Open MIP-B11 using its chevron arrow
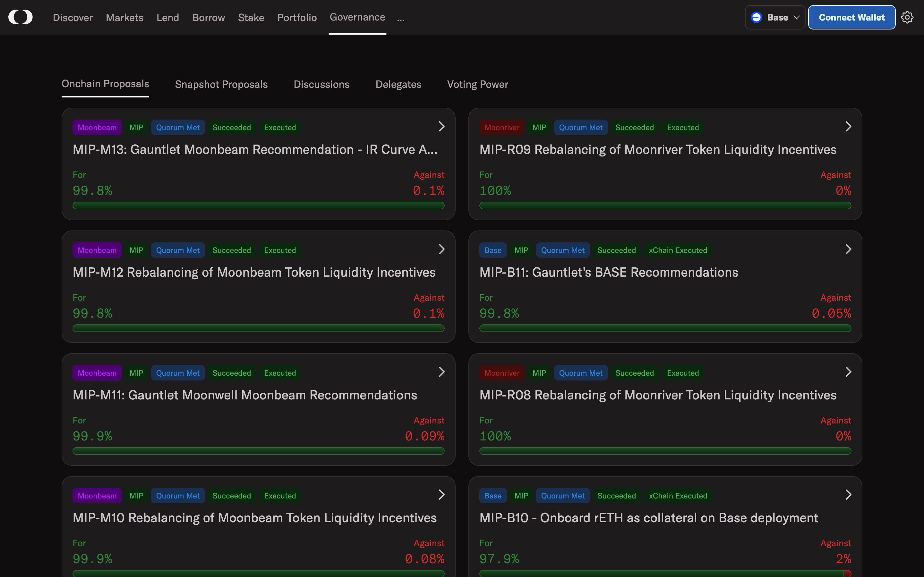The width and height of the screenshot is (924, 577). click(848, 249)
